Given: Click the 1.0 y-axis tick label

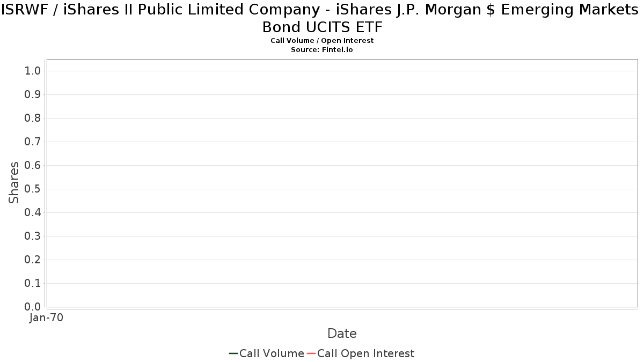Looking at the screenshot, I should point(33,71).
